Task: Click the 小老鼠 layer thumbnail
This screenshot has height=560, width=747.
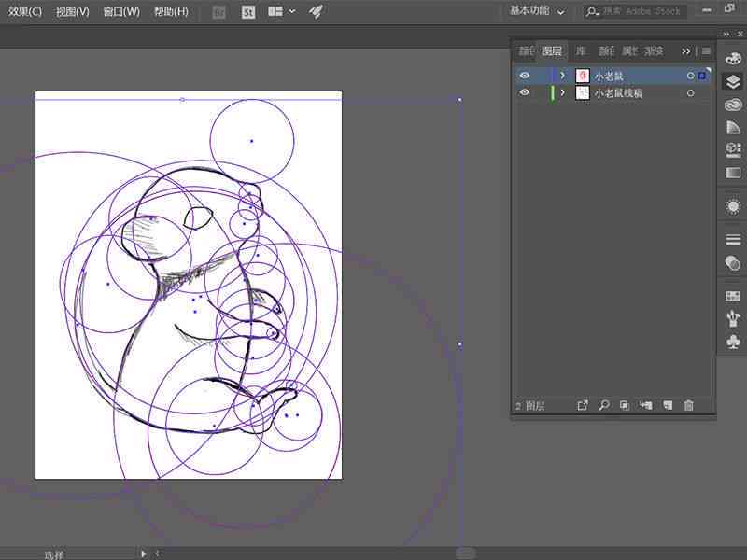Action: click(x=582, y=76)
